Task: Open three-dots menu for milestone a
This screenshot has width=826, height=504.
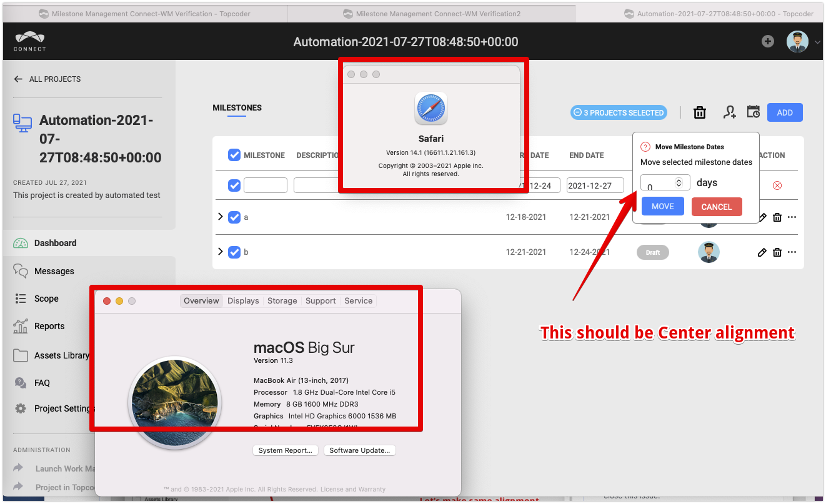Action: click(x=792, y=217)
